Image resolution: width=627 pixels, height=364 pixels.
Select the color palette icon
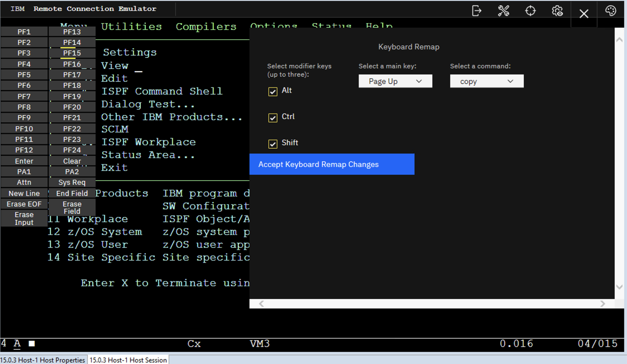tap(611, 10)
